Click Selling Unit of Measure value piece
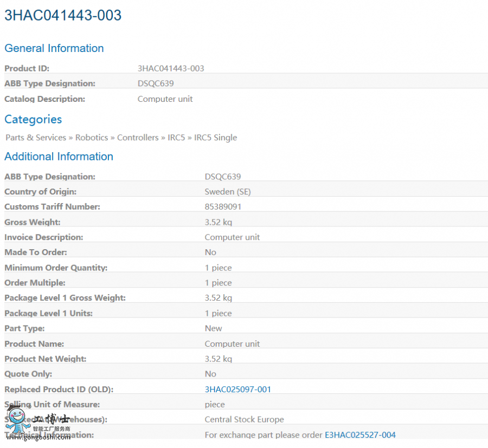 point(215,405)
